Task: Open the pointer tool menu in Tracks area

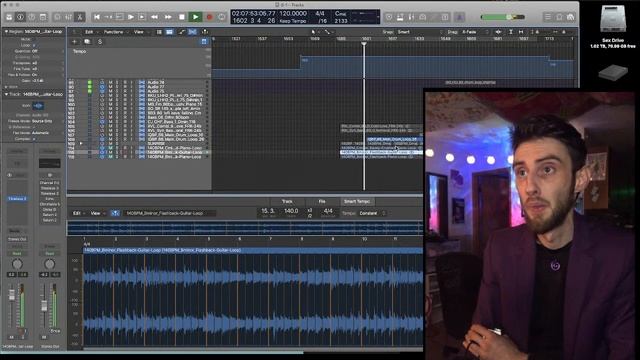Action: click(315, 32)
